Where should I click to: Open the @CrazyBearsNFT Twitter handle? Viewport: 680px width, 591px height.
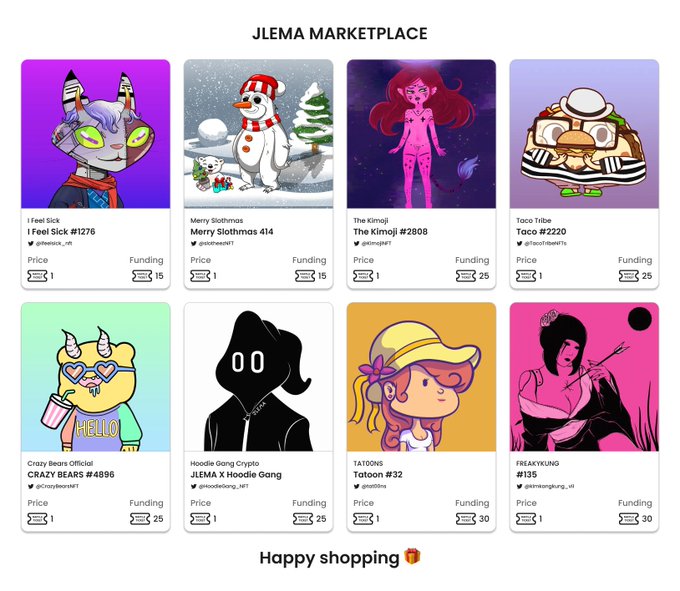click(57, 487)
